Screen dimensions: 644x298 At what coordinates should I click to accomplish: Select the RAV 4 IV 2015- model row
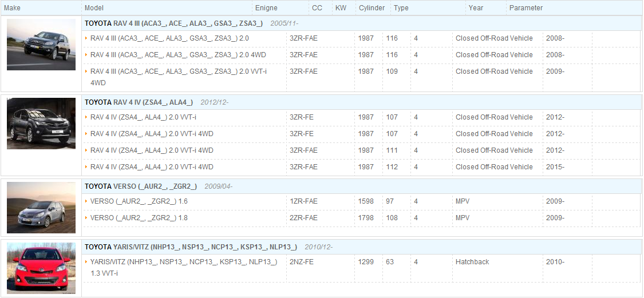tap(361, 167)
